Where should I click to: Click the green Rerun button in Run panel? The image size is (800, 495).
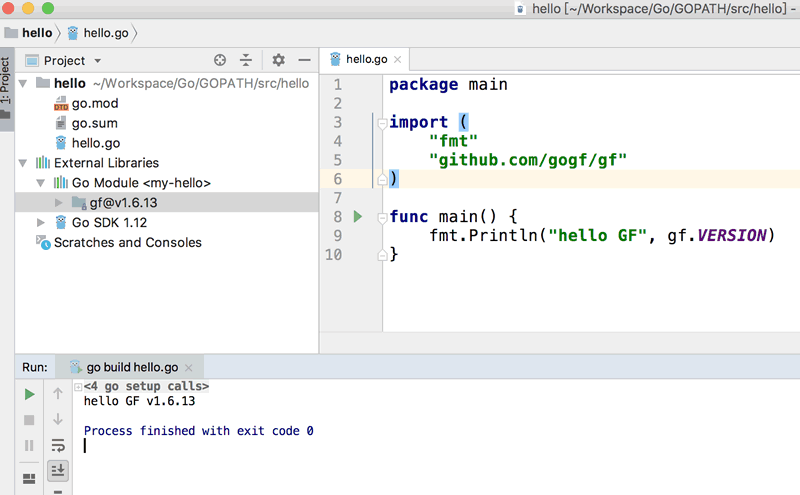click(29, 394)
